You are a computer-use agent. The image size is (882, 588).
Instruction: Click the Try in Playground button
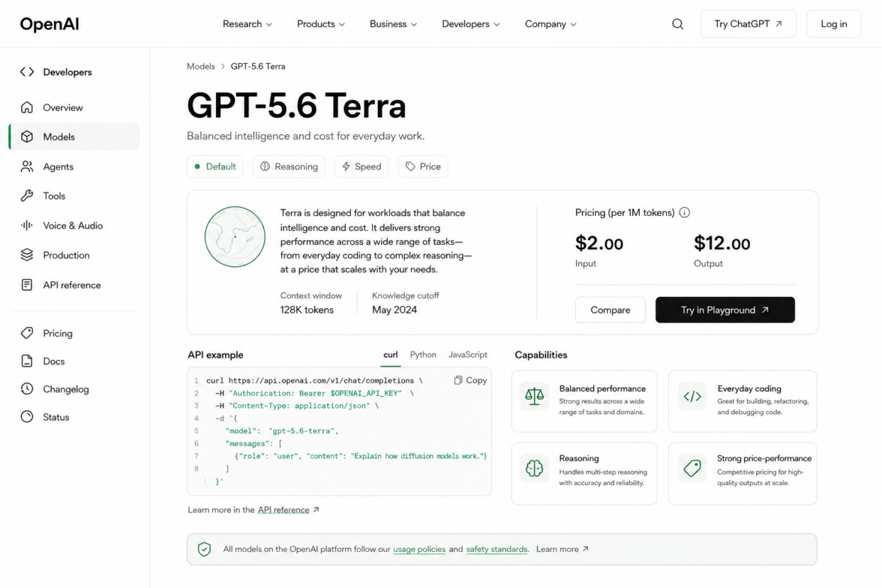click(725, 310)
